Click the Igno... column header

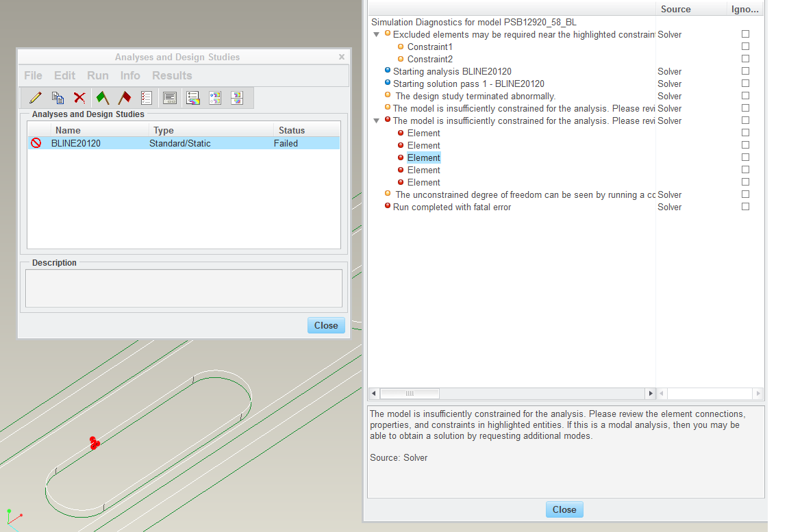(744, 9)
